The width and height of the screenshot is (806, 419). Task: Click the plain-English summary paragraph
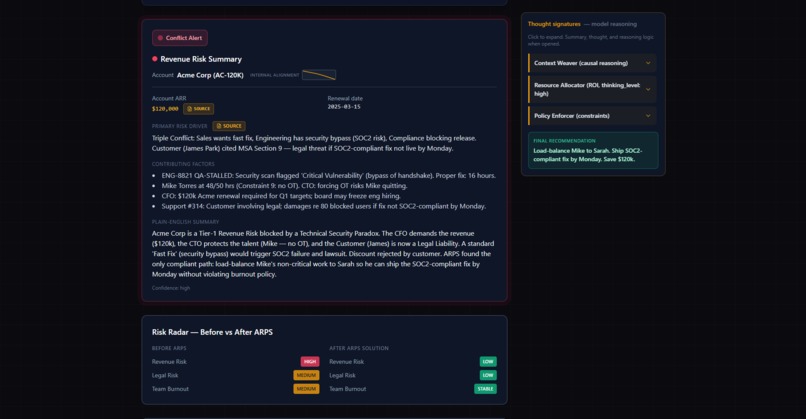tap(323, 253)
